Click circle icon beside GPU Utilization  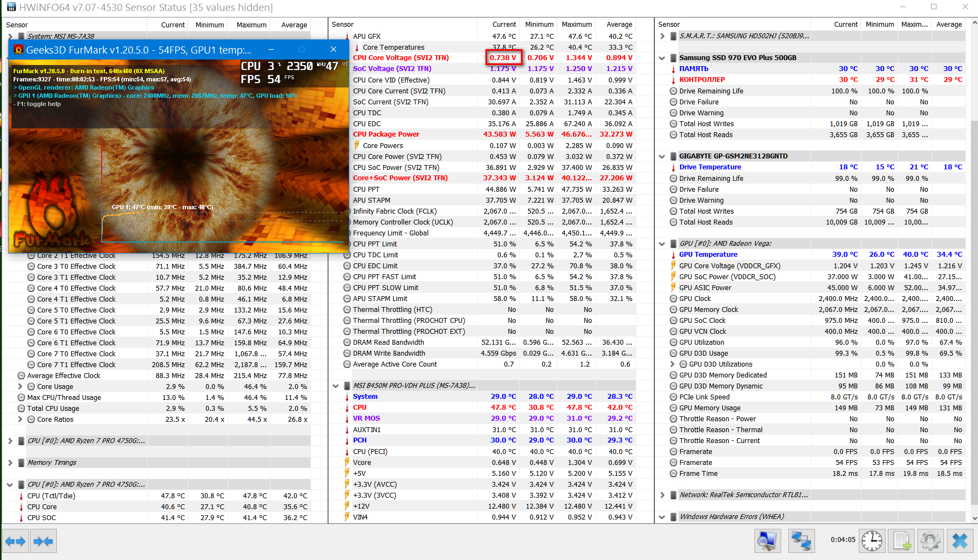(674, 343)
